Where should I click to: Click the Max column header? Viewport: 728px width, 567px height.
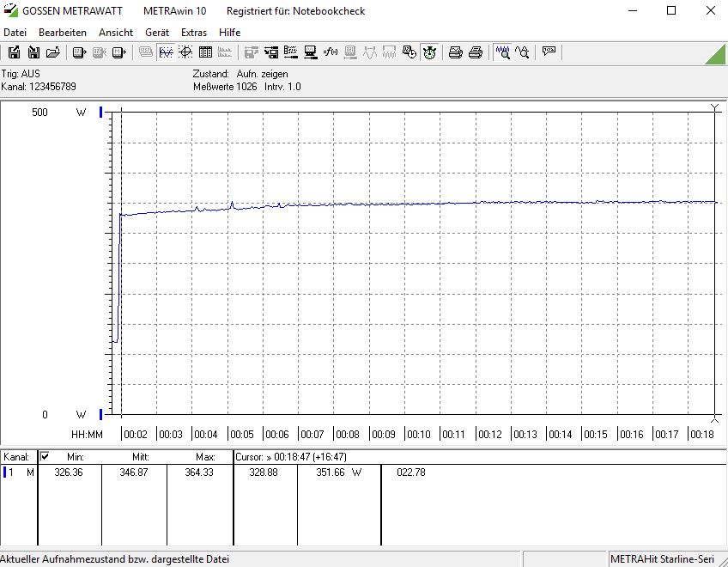[x=206, y=457]
